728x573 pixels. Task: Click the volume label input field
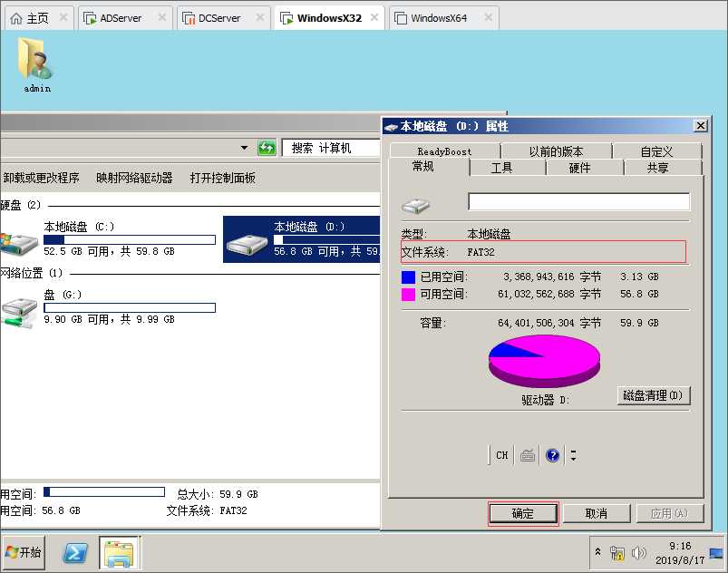point(579,202)
